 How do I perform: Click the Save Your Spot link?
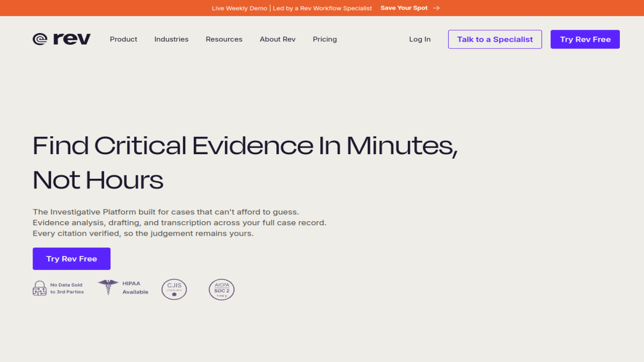click(x=404, y=8)
